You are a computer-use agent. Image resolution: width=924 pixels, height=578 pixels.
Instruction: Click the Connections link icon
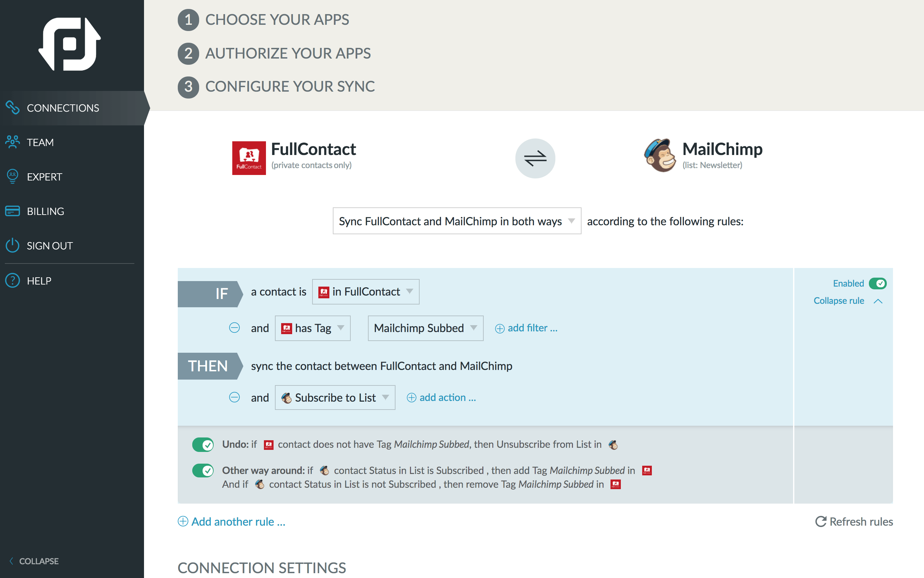(13, 108)
